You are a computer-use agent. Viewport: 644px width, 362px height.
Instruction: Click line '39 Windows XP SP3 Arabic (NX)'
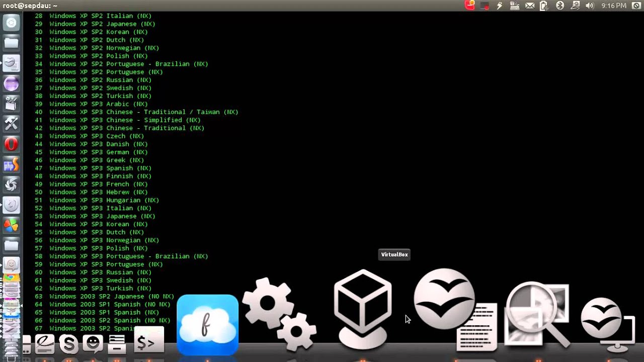coord(91,104)
